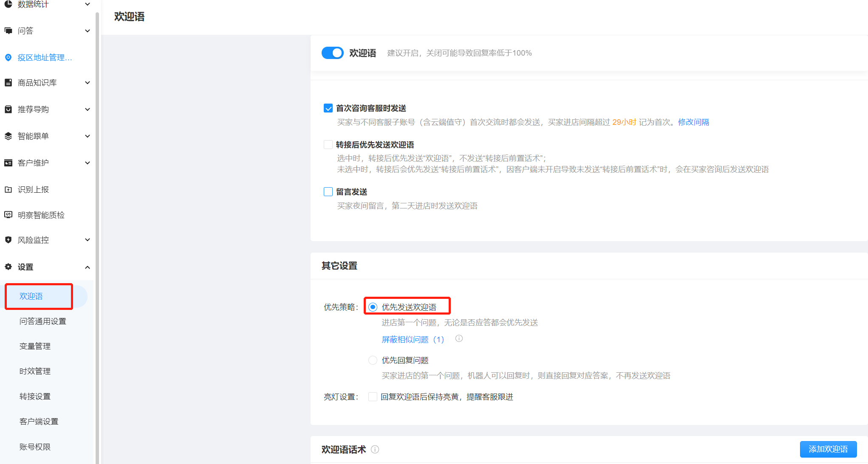Expand the 风险监控 menu chevron
The width and height of the screenshot is (868, 464).
[88, 240]
